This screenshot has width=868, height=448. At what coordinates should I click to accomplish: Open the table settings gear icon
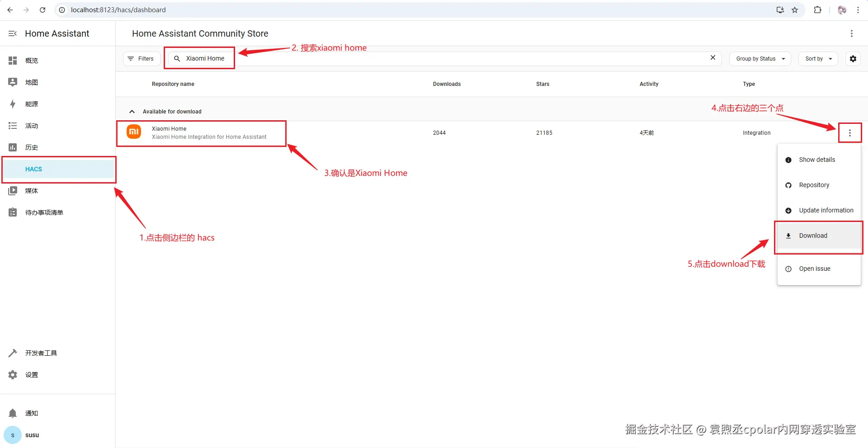(853, 59)
